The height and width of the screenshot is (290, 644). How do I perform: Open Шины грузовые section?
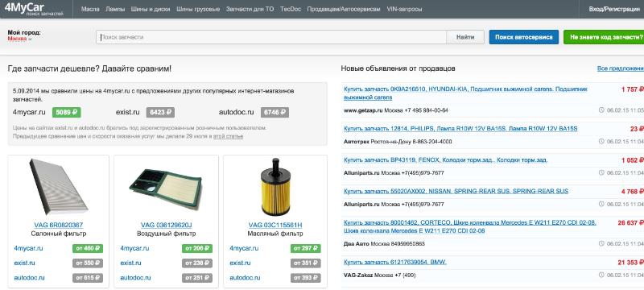tap(198, 9)
